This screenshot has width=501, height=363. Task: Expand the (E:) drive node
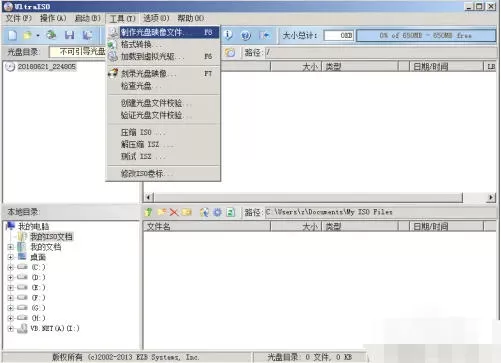10,287
